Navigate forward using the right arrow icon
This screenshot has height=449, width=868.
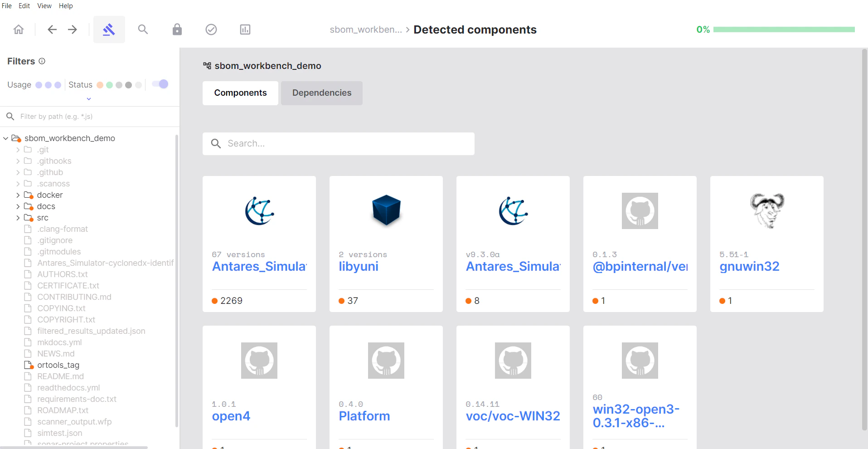(x=73, y=29)
